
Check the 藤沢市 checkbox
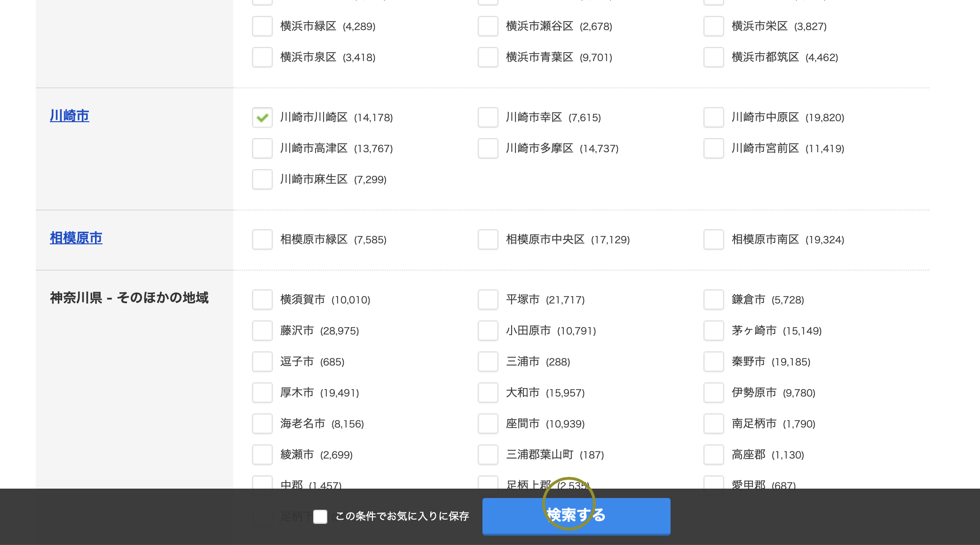(262, 331)
